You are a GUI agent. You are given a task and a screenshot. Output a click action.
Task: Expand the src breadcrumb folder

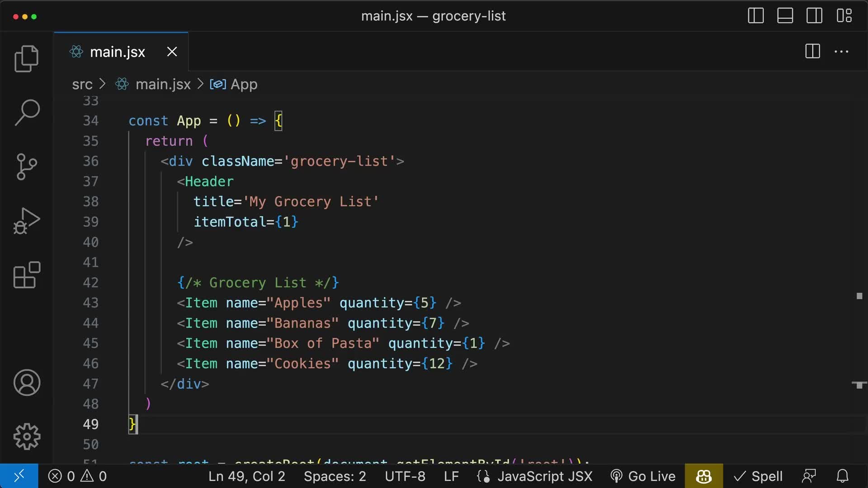[82, 84]
